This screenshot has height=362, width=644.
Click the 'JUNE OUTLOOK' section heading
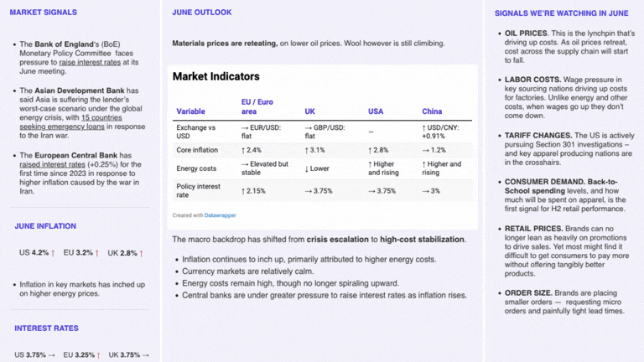click(x=201, y=13)
